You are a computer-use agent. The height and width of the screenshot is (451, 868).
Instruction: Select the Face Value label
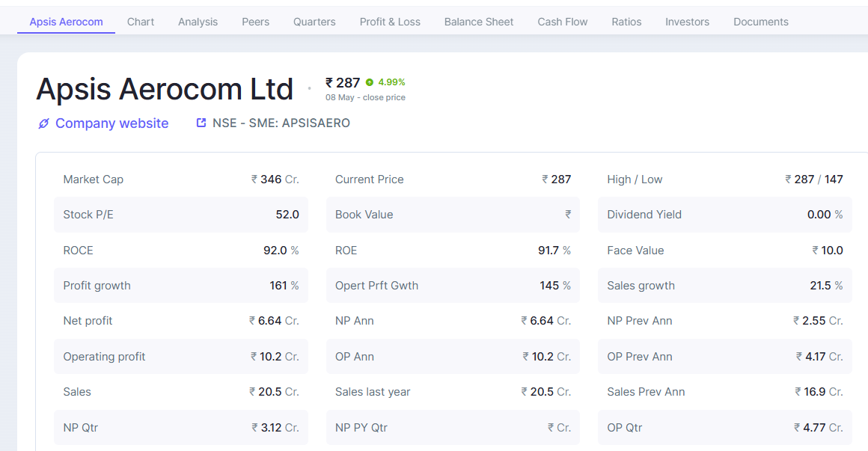pyautogui.click(x=635, y=250)
